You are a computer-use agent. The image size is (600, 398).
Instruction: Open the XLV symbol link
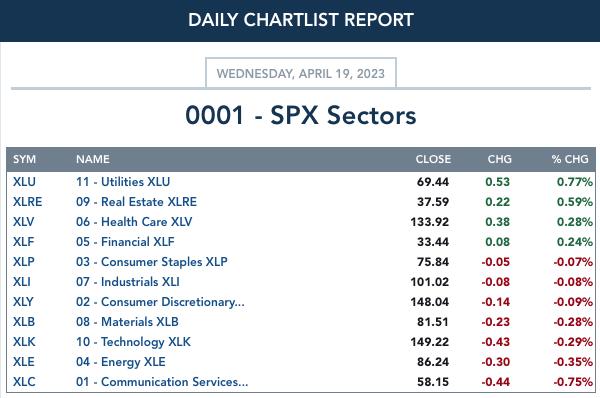point(23,222)
